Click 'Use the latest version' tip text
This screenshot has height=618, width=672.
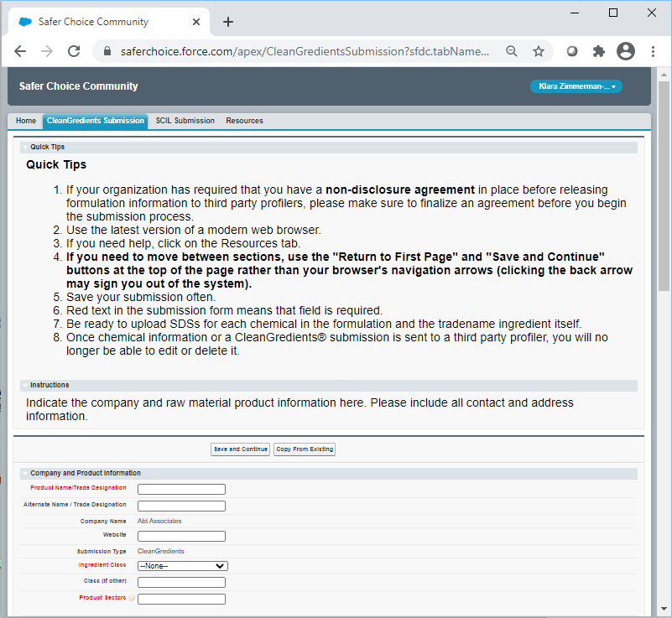click(193, 230)
